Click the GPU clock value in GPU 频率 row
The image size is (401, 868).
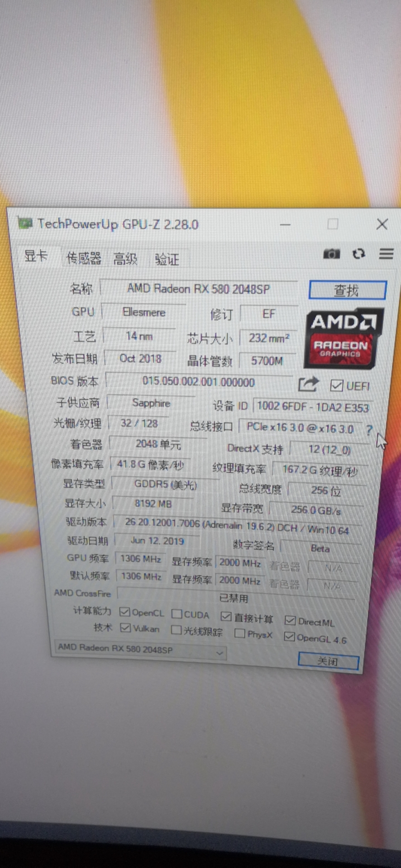(x=141, y=559)
